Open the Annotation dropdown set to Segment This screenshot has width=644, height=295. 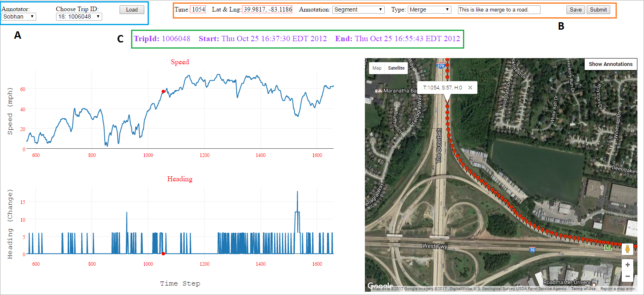(358, 9)
